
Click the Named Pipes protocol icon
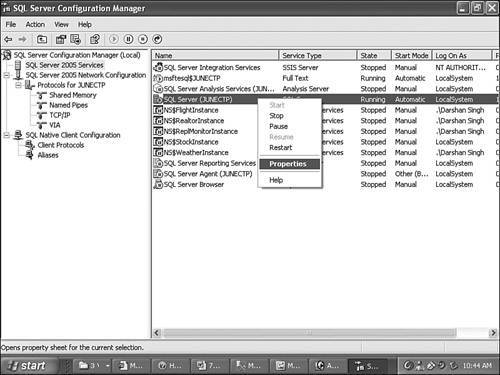coord(42,105)
